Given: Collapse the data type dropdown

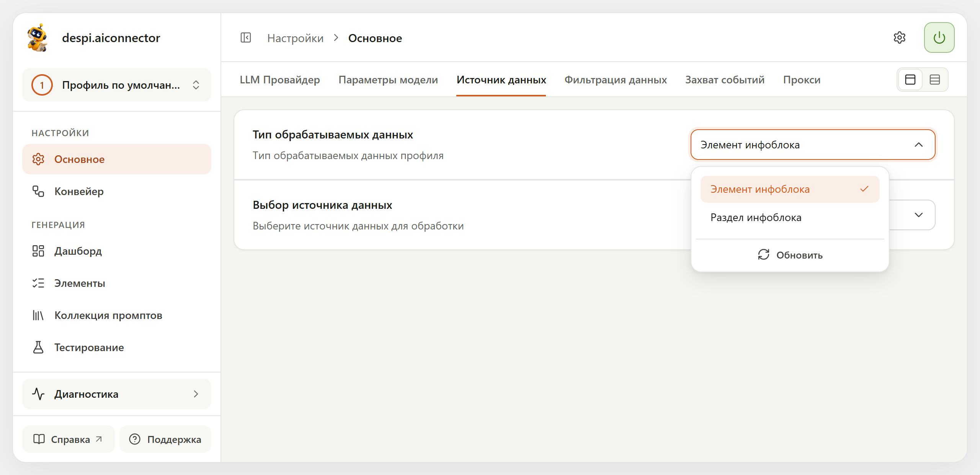Looking at the screenshot, I should 813,145.
